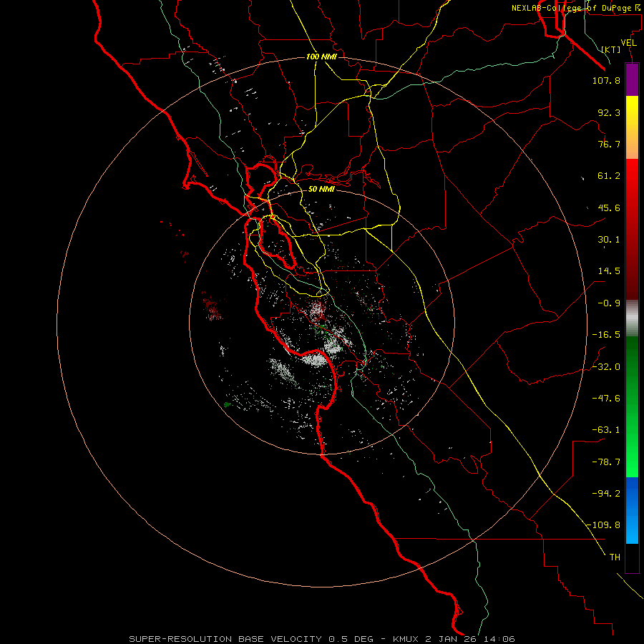Click the 100 NMI range ring label

pyautogui.click(x=321, y=57)
